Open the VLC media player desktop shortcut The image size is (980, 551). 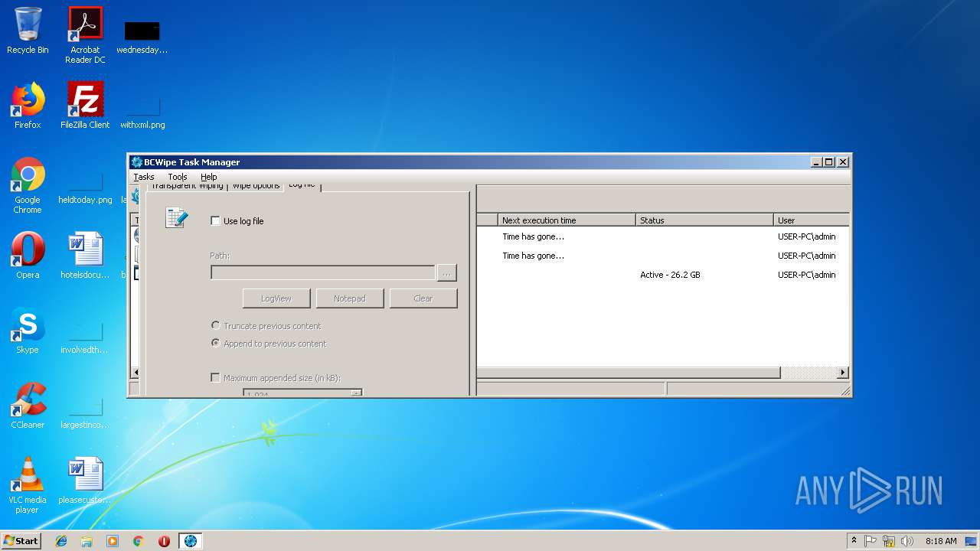tap(28, 485)
